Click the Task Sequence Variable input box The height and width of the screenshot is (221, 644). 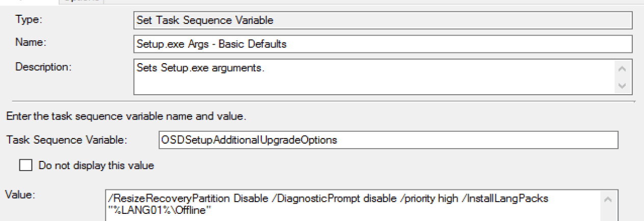(388, 141)
